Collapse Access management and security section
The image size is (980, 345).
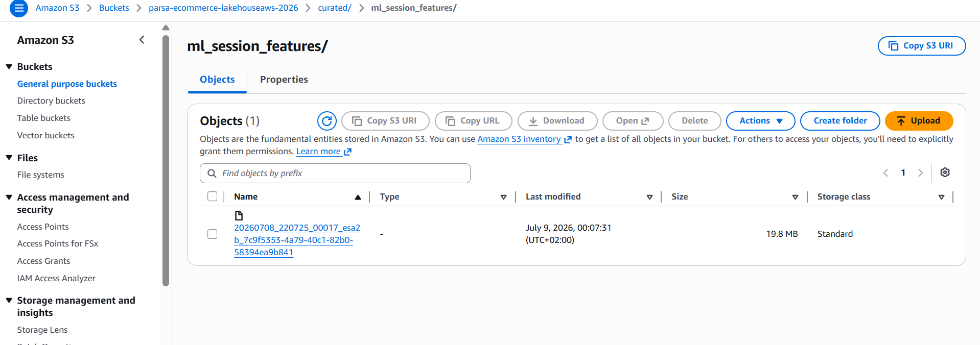click(x=9, y=198)
